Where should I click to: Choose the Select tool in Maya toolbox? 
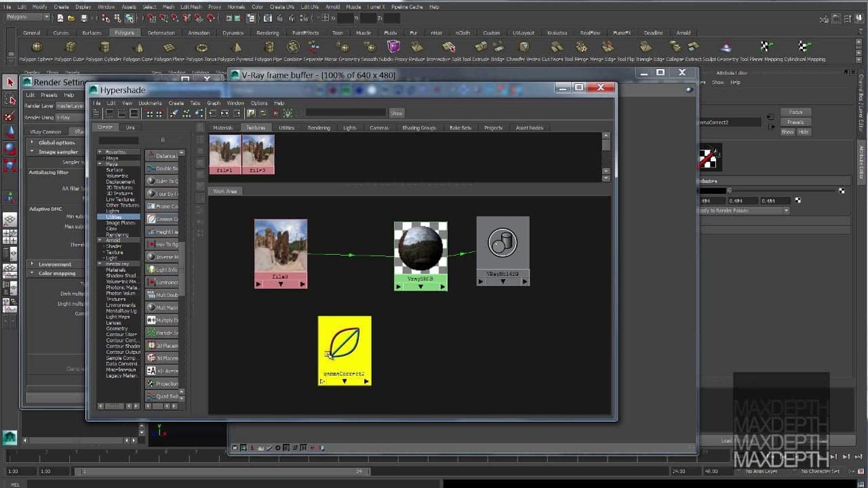(9, 82)
